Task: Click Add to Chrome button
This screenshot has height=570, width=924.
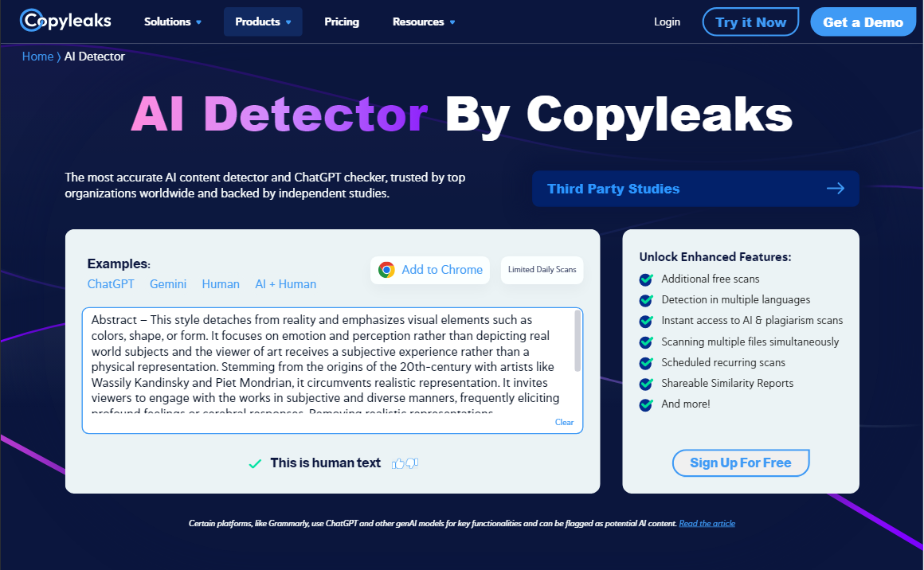Action: tap(430, 270)
